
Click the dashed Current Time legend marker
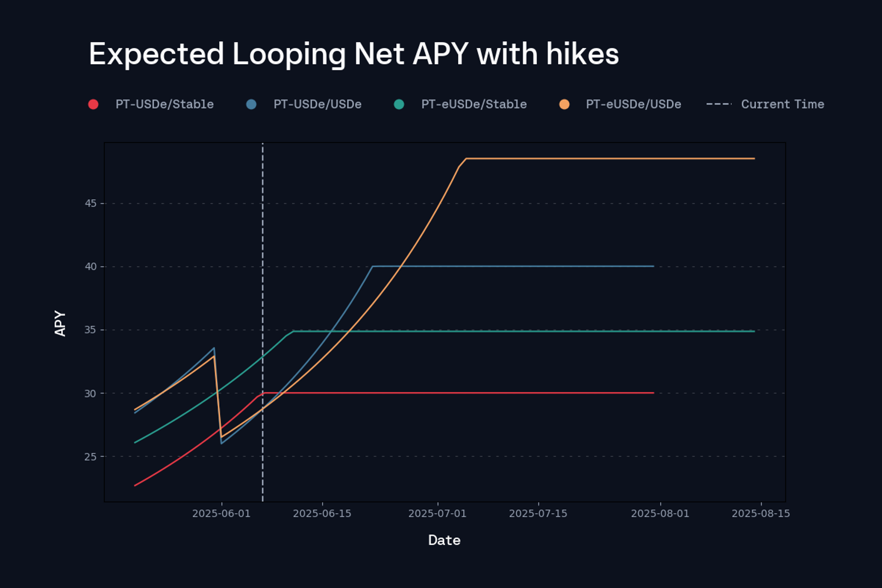719,105
